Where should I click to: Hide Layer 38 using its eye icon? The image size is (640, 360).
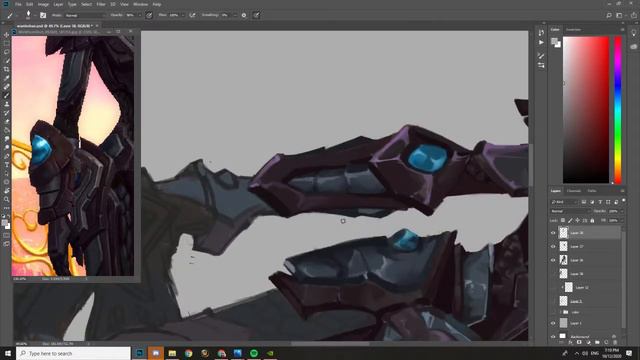pyautogui.click(x=553, y=233)
